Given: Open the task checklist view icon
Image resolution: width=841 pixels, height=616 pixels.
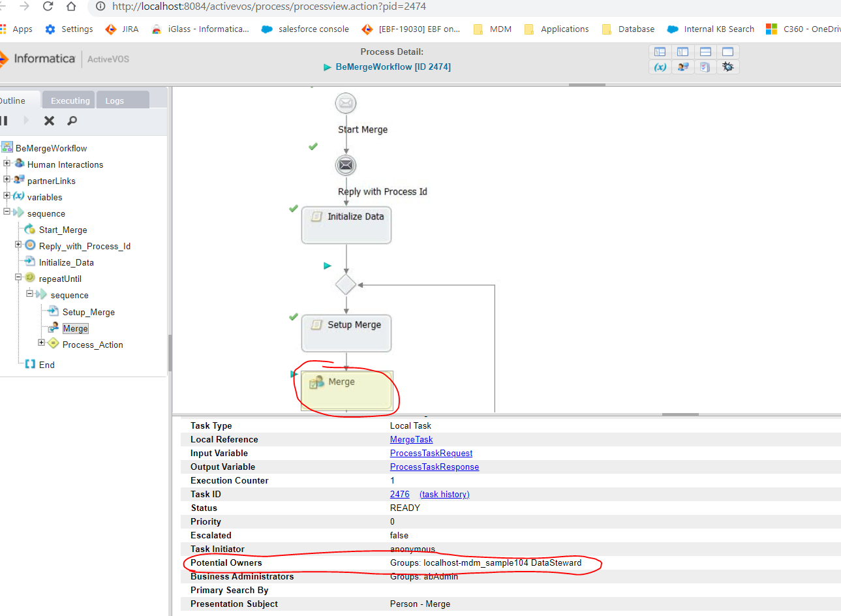Looking at the screenshot, I should point(705,67).
